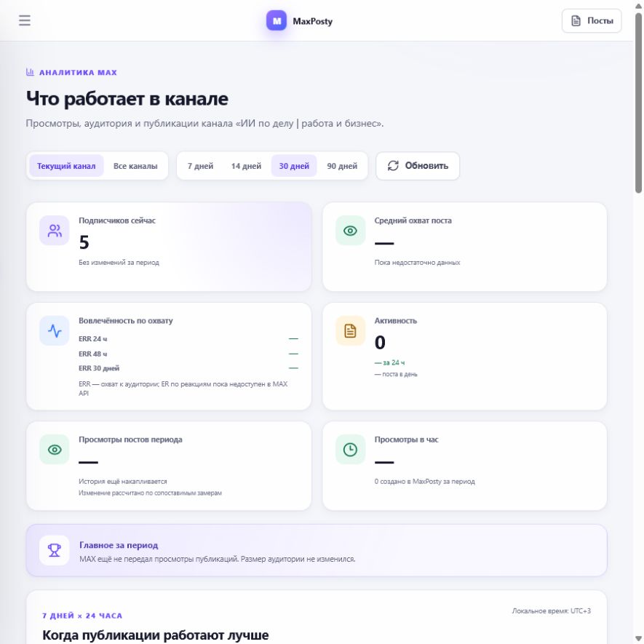
Task: Click the eye icon beside Средний охват поста
Action: pyautogui.click(x=350, y=231)
